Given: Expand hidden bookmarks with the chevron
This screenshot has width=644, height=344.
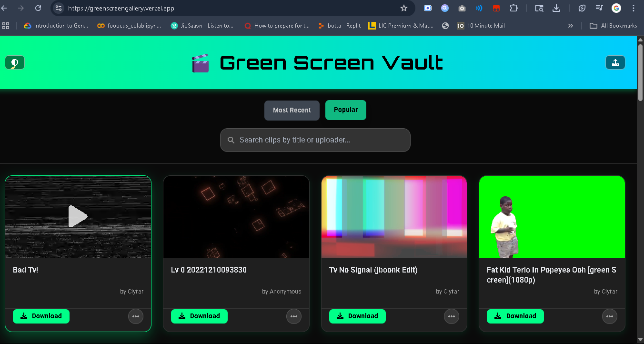Looking at the screenshot, I should pyautogui.click(x=570, y=26).
